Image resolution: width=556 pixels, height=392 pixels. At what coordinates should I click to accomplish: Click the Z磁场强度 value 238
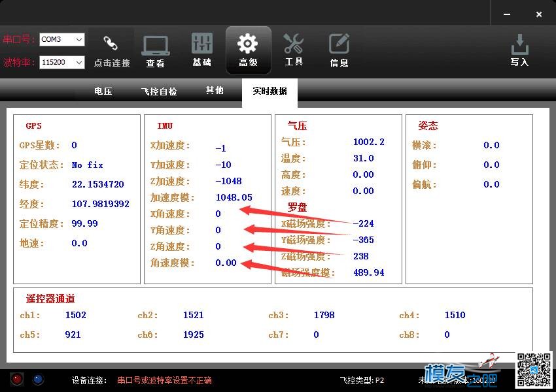pyautogui.click(x=361, y=256)
